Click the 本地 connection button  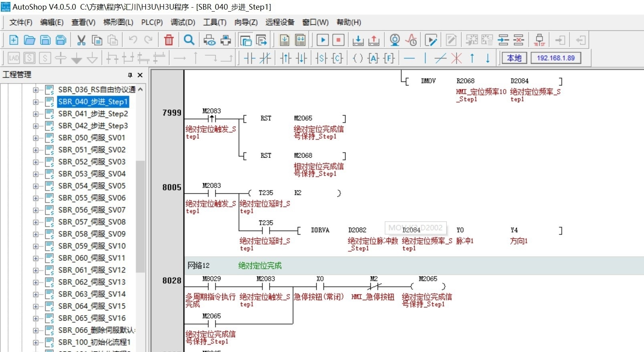pos(514,58)
